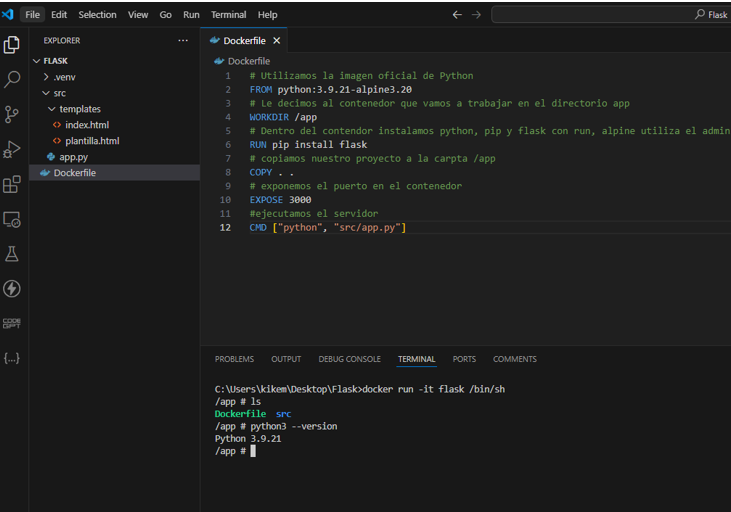The width and height of the screenshot is (731, 512).
Task: Open index.html in the explorer
Action: [x=87, y=125]
